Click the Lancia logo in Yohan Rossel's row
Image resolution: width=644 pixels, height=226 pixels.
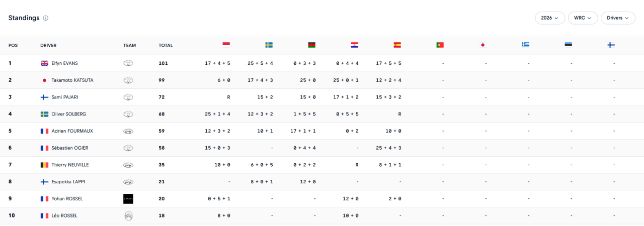[x=128, y=199]
